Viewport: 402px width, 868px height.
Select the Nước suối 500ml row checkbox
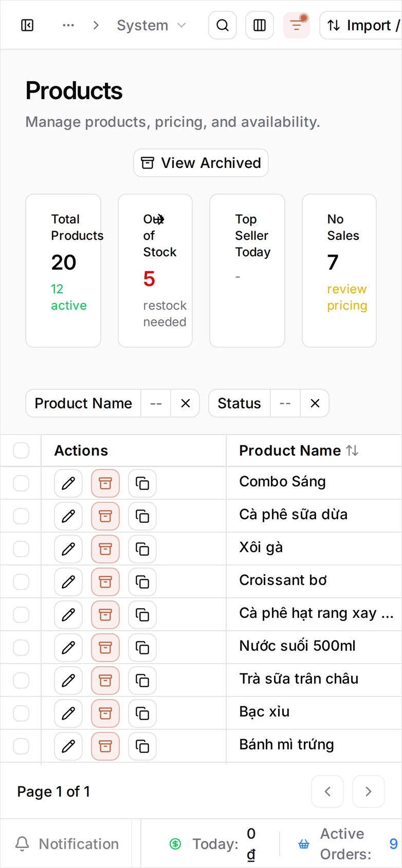click(x=21, y=648)
